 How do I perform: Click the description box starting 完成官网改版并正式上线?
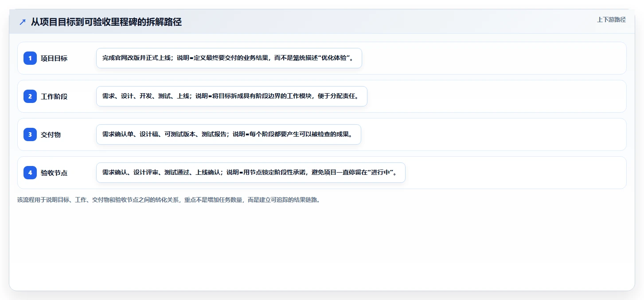tap(229, 58)
